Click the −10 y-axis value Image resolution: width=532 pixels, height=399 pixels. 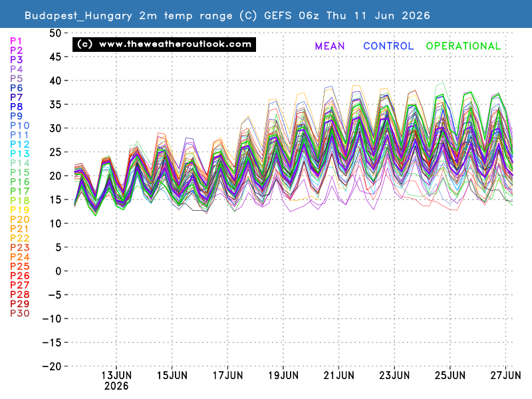point(52,319)
